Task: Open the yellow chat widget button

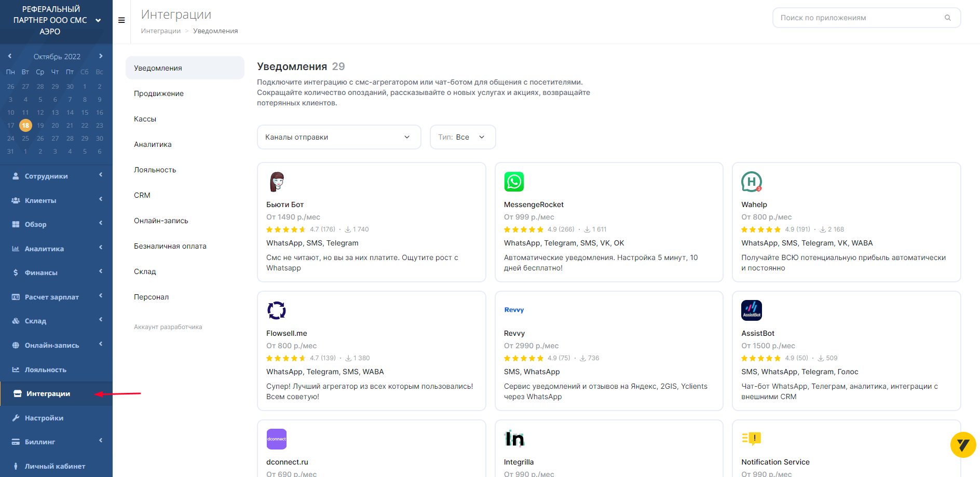Action: [x=963, y=445]
